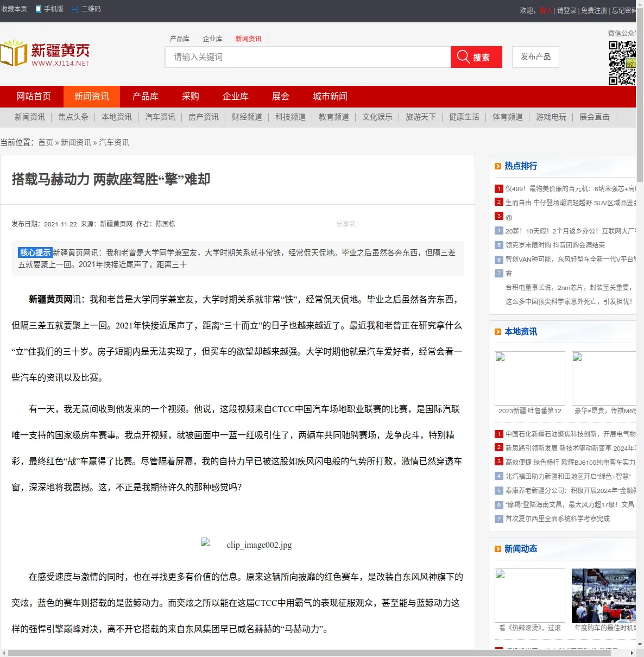Click the WeChat QR code image

point(622,63)
